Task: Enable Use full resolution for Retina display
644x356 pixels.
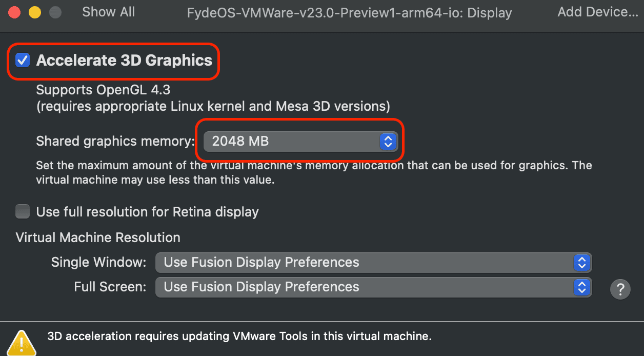Action: point(23,211)
